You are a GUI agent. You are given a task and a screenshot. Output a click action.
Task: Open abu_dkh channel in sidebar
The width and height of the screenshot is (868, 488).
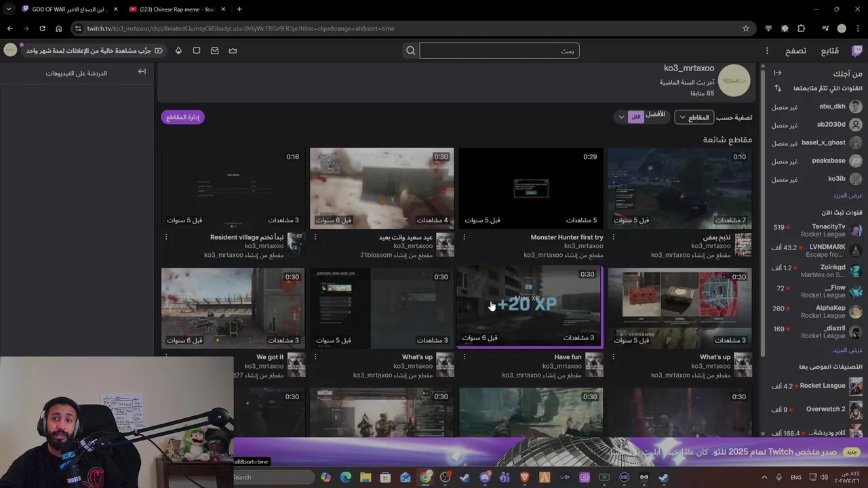816,106
